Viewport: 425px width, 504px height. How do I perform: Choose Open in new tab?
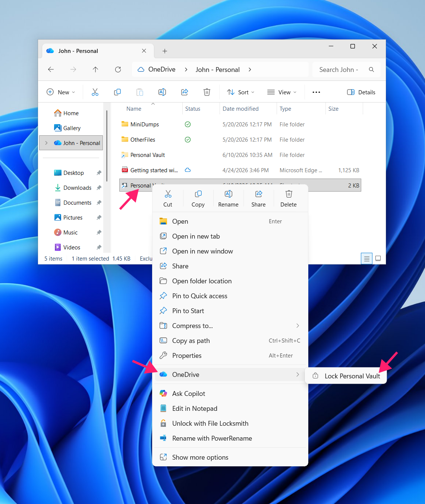(230, 236)
